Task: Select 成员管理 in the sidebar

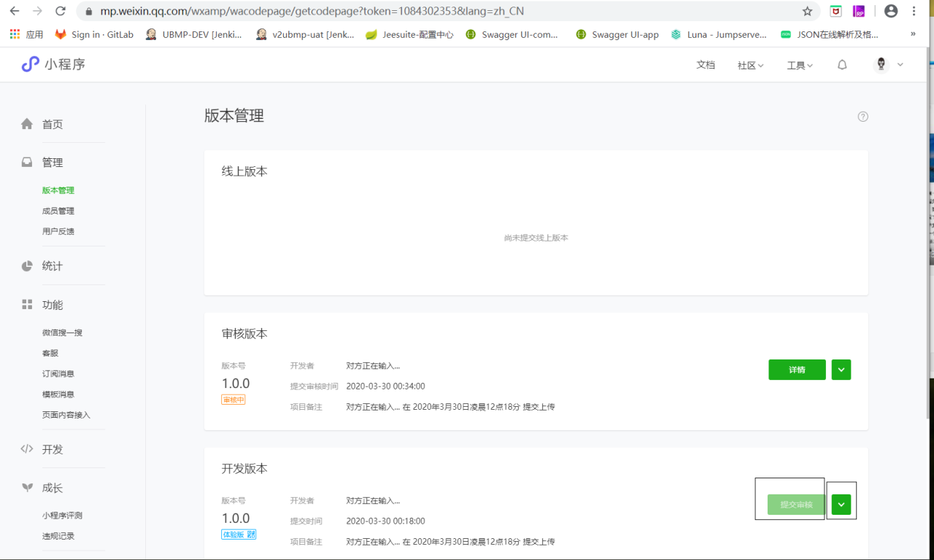Action: coord(58,211)
